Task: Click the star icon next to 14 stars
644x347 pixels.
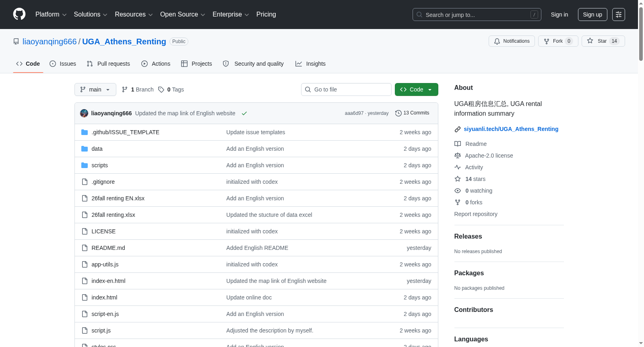Action: click(x=458, y=179)
